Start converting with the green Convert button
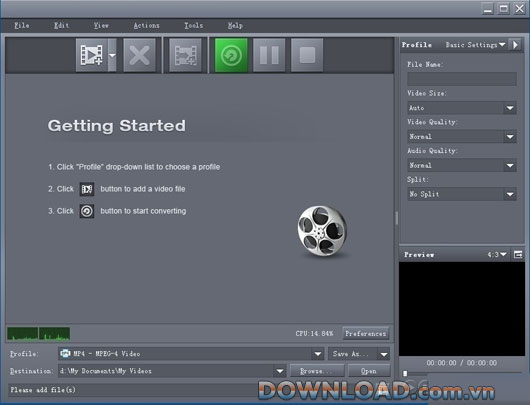Image resolution: width=530 pixels, height=405 pixels. click(x=231, y=55)
